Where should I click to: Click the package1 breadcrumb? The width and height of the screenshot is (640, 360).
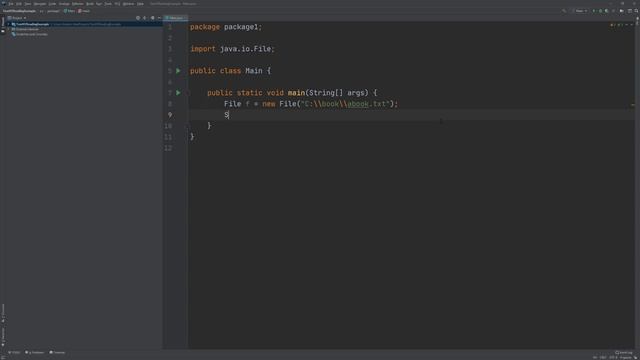[x=53, y=11]
